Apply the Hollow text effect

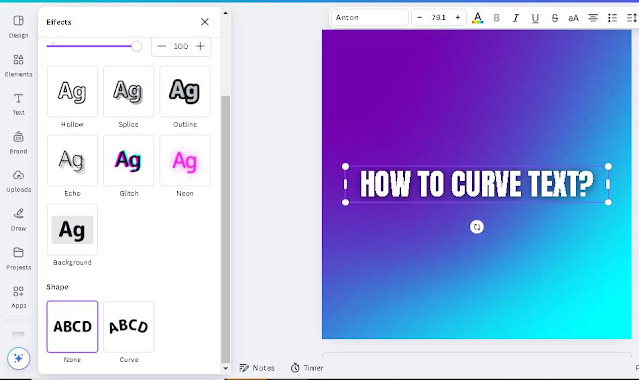click(x=73, y=92)
